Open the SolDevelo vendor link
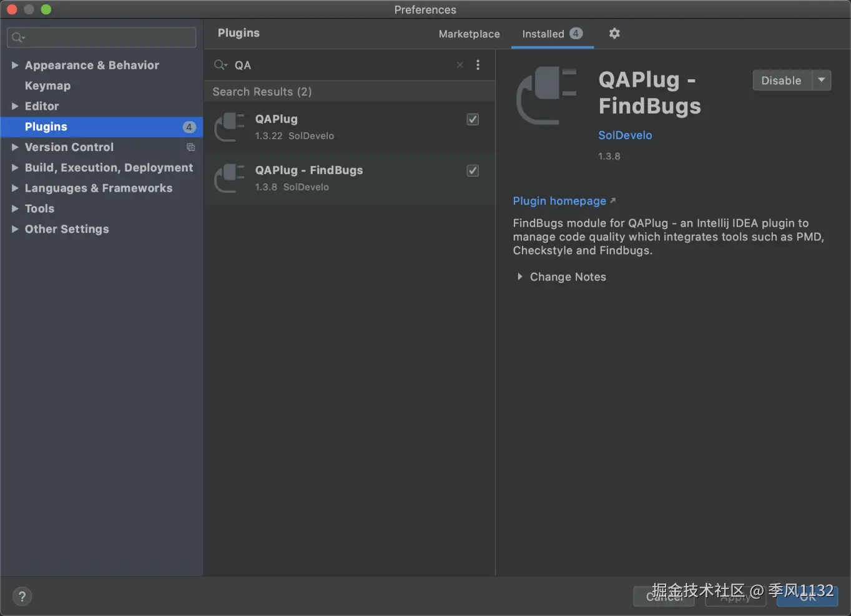The height and width of the screenshot is (616, 851). tap(625, 135)
